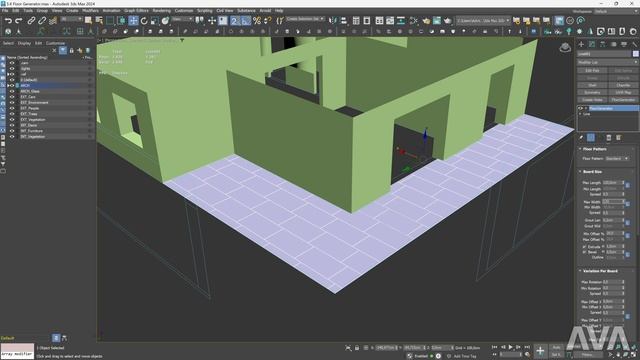The width and height of the screenshot is (640, 360).
Task: Open the File menu
Action: [5, 11]
